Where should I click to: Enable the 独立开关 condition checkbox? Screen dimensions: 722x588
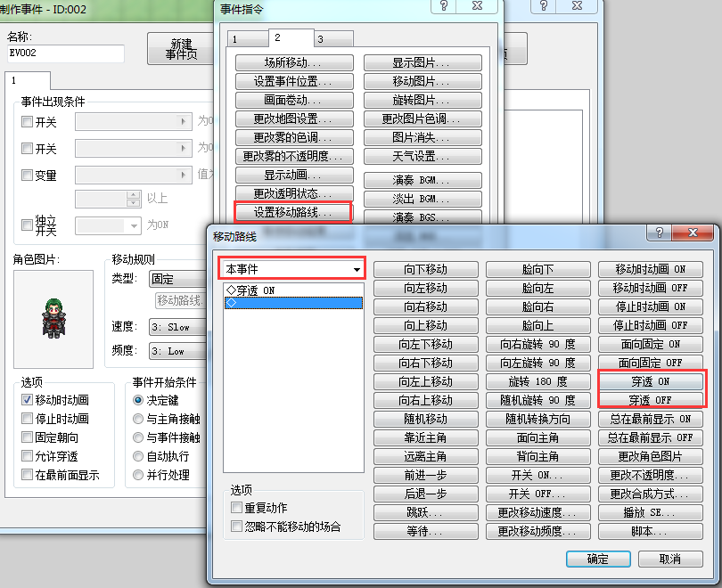tap(27, 225)
